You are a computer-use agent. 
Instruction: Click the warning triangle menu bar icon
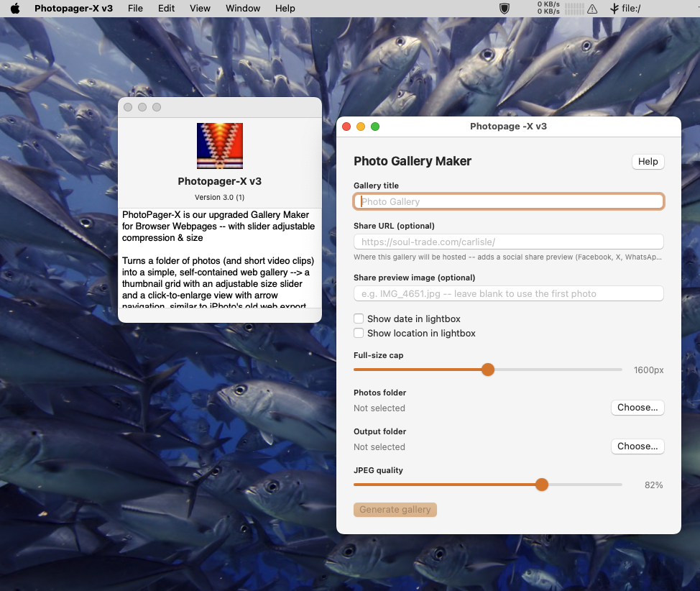592,9
